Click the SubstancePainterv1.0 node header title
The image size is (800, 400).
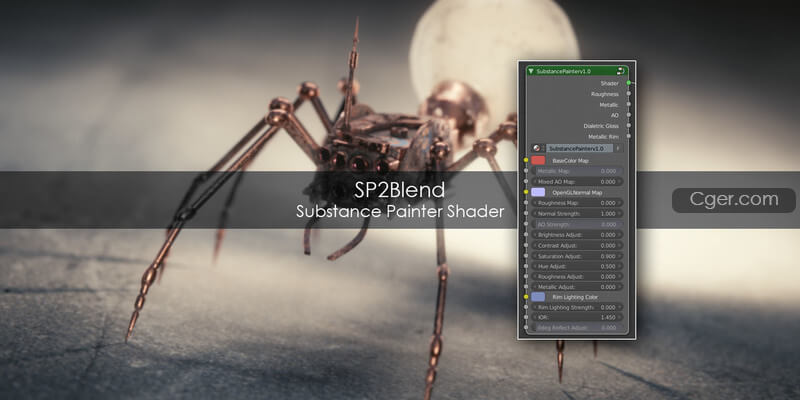[x=562, y=71]
